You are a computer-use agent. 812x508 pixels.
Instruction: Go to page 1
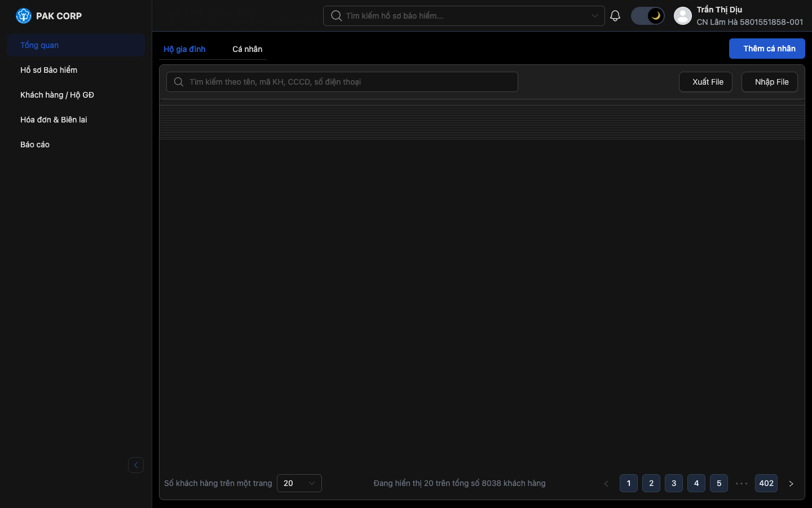(x=629, y=483)
